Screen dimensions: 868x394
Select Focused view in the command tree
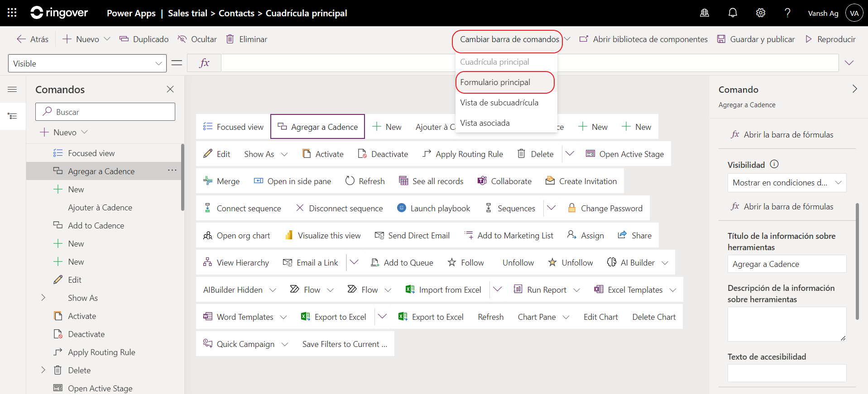pos(91,153)
